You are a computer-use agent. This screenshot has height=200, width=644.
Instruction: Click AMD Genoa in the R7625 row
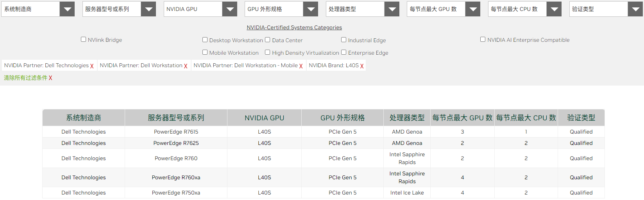(x=407, y=143)
